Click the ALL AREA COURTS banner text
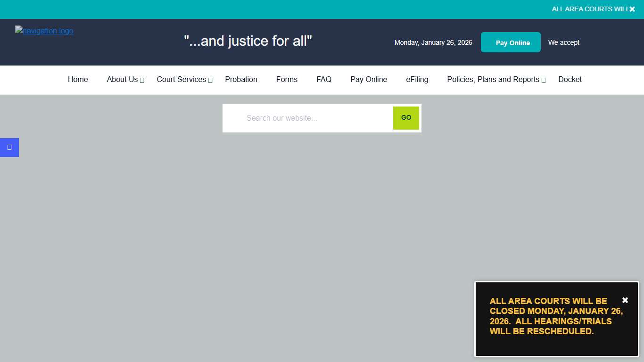This screenshot has width=644, height=362. pos(589,9)
